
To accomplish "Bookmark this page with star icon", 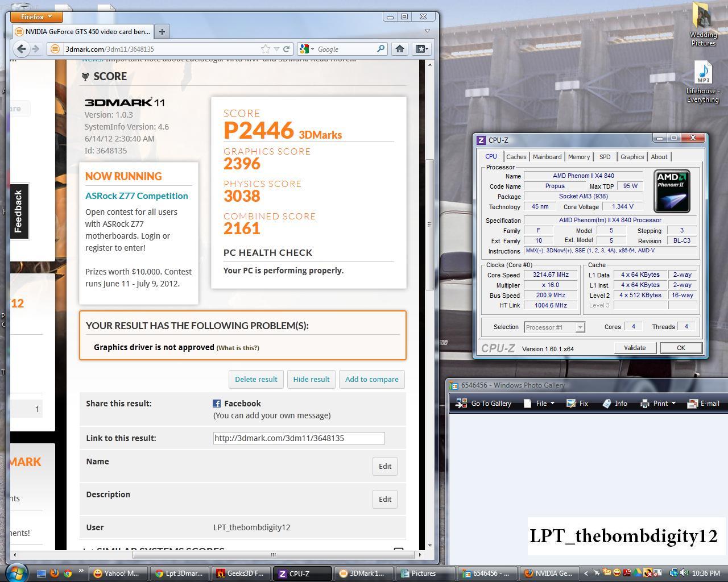I will click(x=266, y=49).
